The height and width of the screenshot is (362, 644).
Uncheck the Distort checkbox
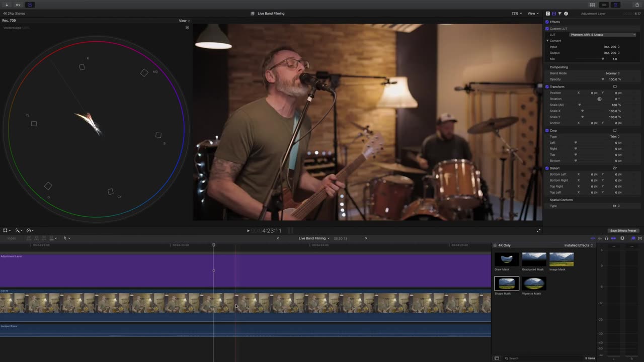coord(547,168)
